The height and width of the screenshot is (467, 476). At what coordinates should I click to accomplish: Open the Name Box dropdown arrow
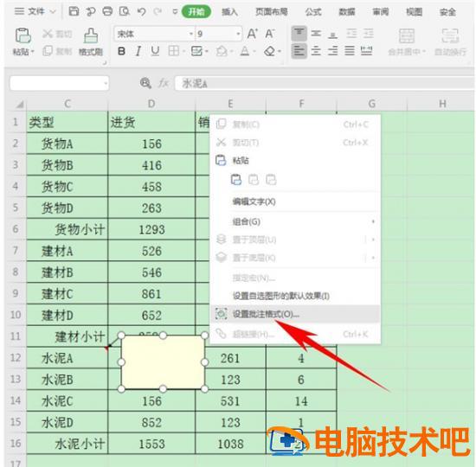tap(106, 83)
